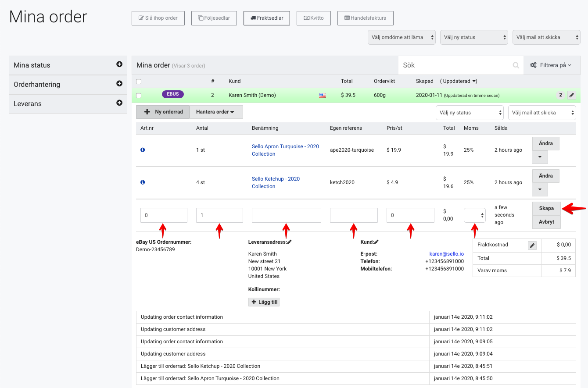Click Ändra for Sello Apron Turquoise
The width and height of the screenshot is (588, 388).
(x=546, y=143)
